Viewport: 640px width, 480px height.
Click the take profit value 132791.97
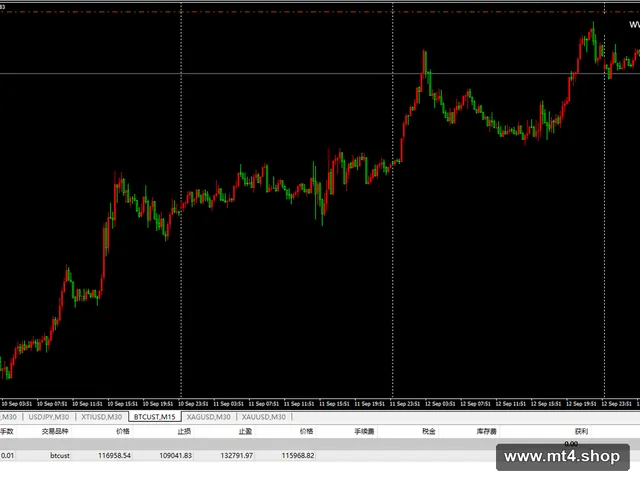coord(237,455)
